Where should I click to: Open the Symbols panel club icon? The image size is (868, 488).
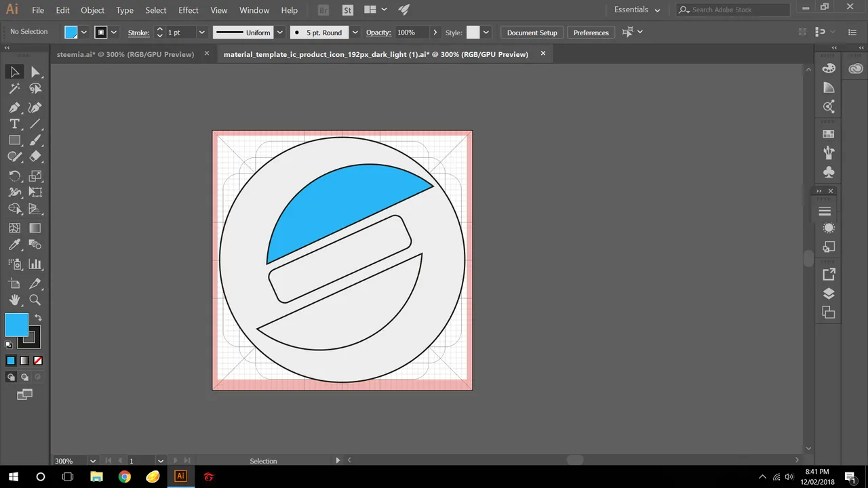point(829,172)
